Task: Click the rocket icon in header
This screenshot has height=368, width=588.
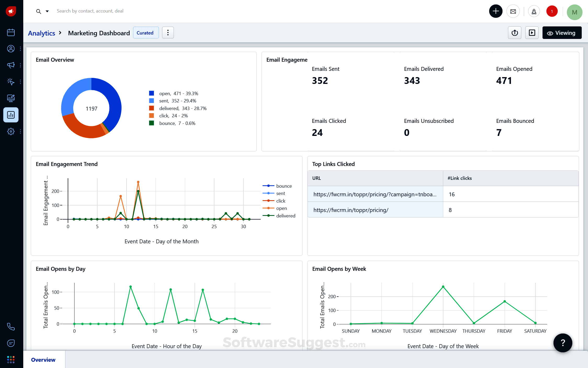Action: click(x=534, y=11)
